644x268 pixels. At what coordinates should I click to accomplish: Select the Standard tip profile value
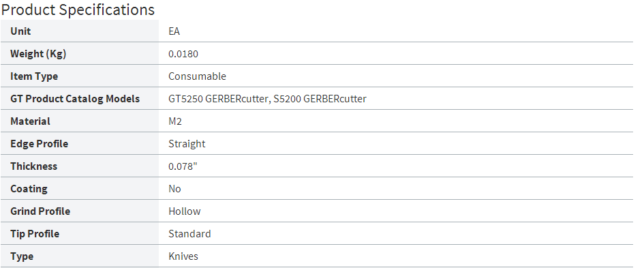[189, 234]
